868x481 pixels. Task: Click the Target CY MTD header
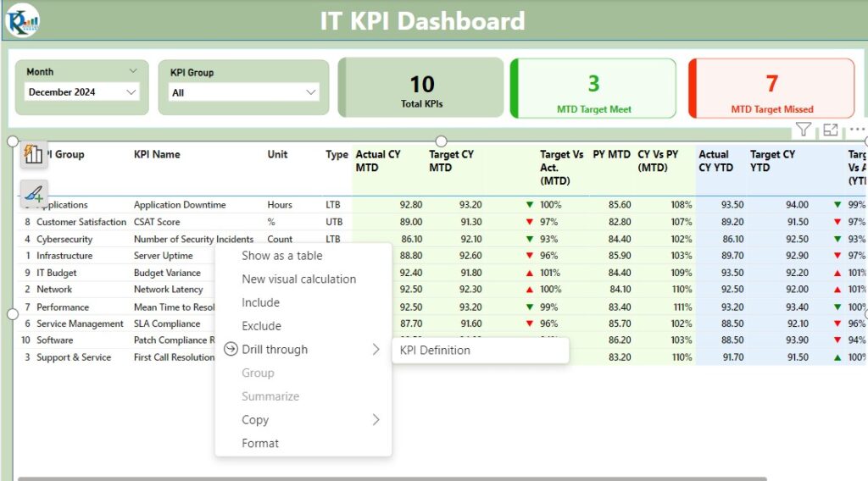(451, 161)
